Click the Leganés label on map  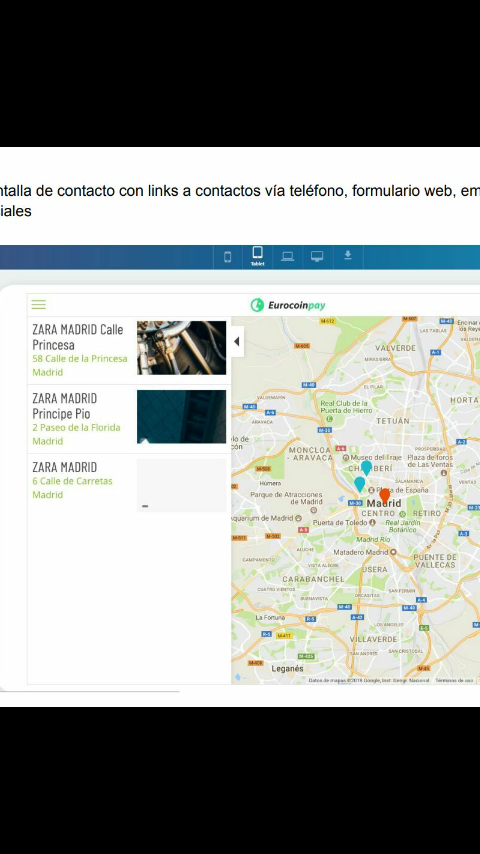tap(287, 668)
